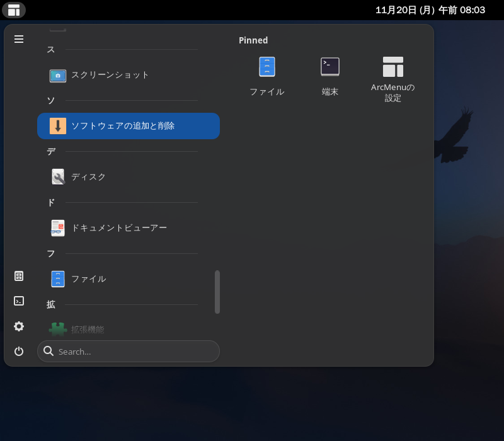Click the Pinned heading label
The image size is (504, 441).
point(253,40)
